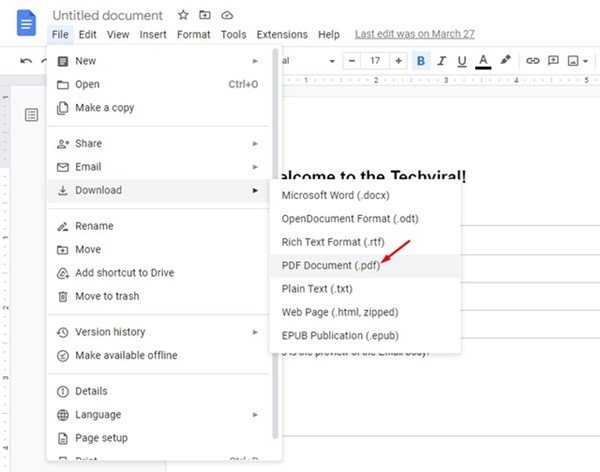Click the Google Docs home icon
Image resolution: width=600 pixels, height=472 pixels.
pos(27,23)
